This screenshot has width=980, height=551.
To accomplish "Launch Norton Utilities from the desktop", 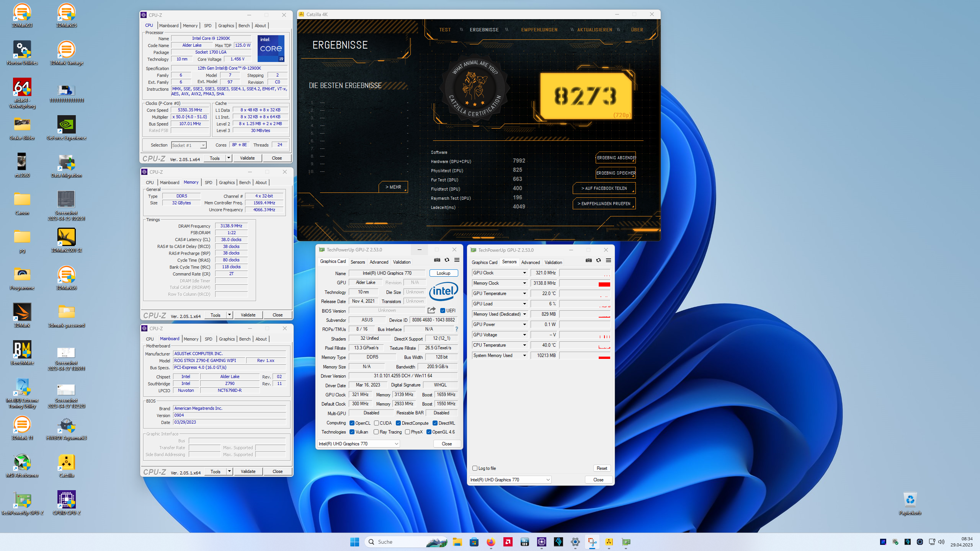I will [22, 53].
